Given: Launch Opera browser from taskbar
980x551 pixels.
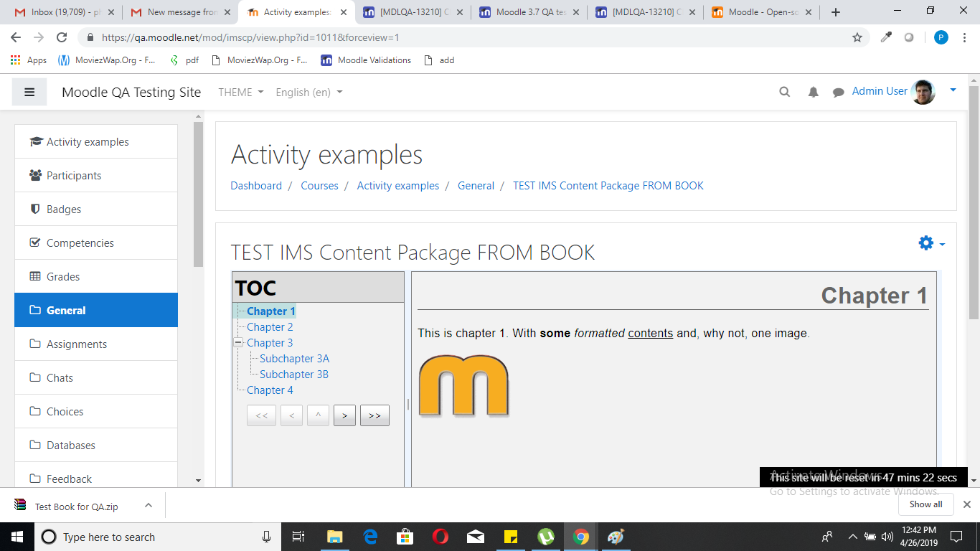Looking at the screenshot, I should point(440,537).
